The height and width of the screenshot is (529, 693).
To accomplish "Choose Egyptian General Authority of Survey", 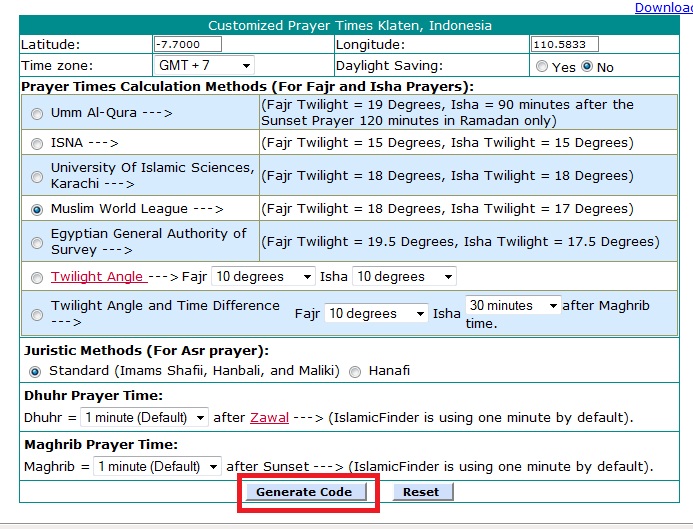I will pyautogui.click(x=37, y=242).
